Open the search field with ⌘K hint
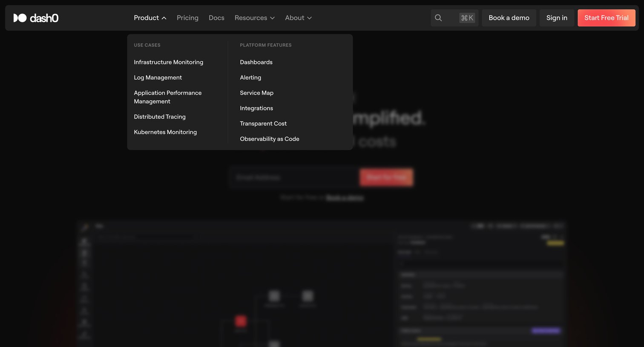Viewport: 644px width, 347px height. tap(454, 18)
